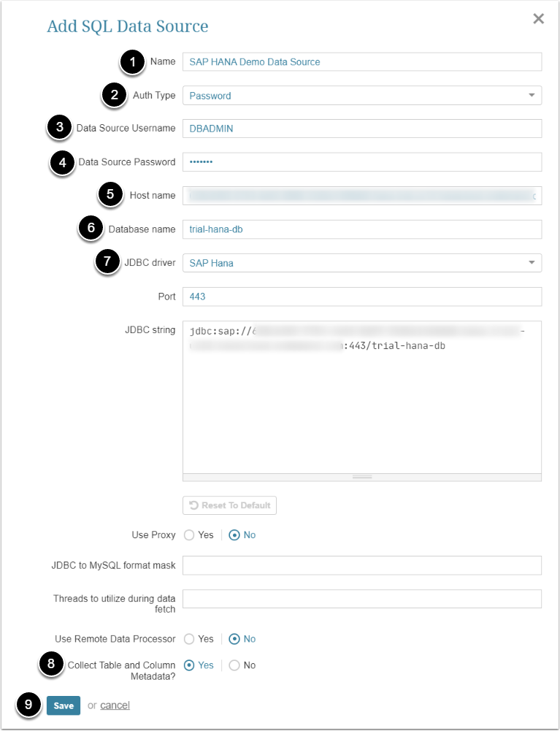This screenshot has height=731, width=560.
Task: Select No for Collect Table and Column Metadata
Action: click(x=234, y=665)
